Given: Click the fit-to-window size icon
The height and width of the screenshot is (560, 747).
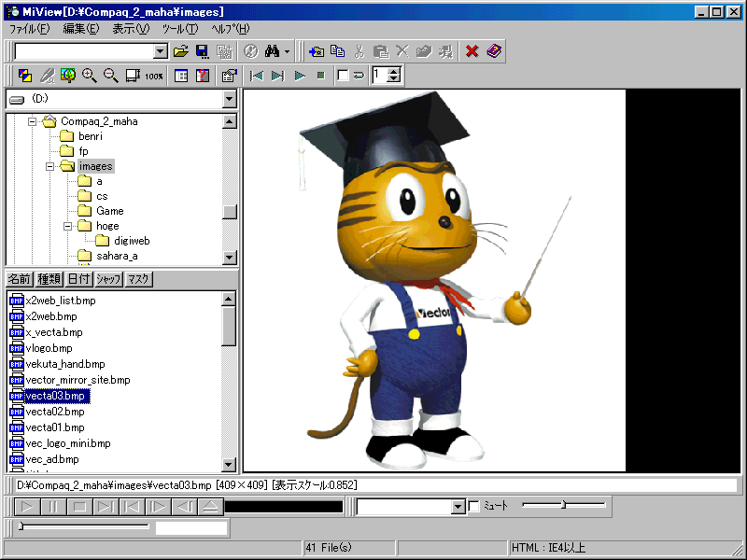Looking at the screenshot, I should [133, 76].
